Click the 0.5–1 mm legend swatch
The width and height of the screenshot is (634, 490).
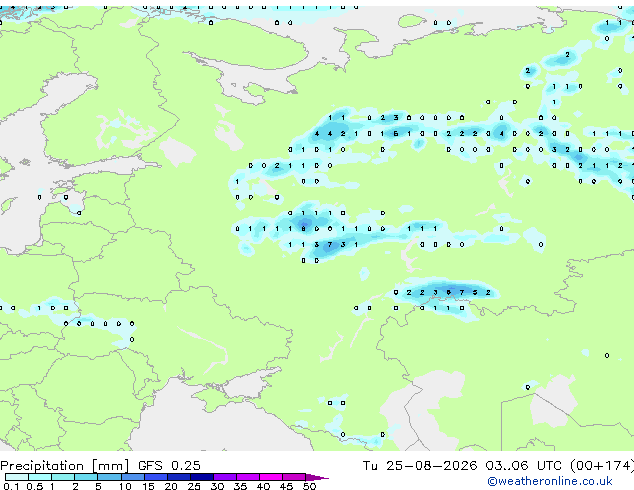click(x=40, y=477)
